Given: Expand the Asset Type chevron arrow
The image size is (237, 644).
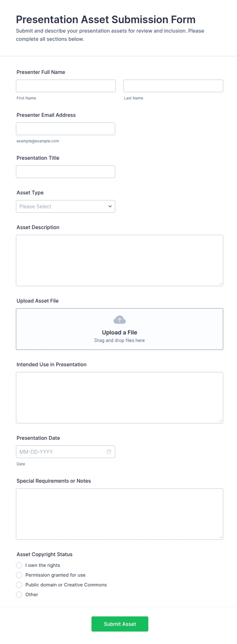Looking at the screenshot, I should click(x=110, y=206).
